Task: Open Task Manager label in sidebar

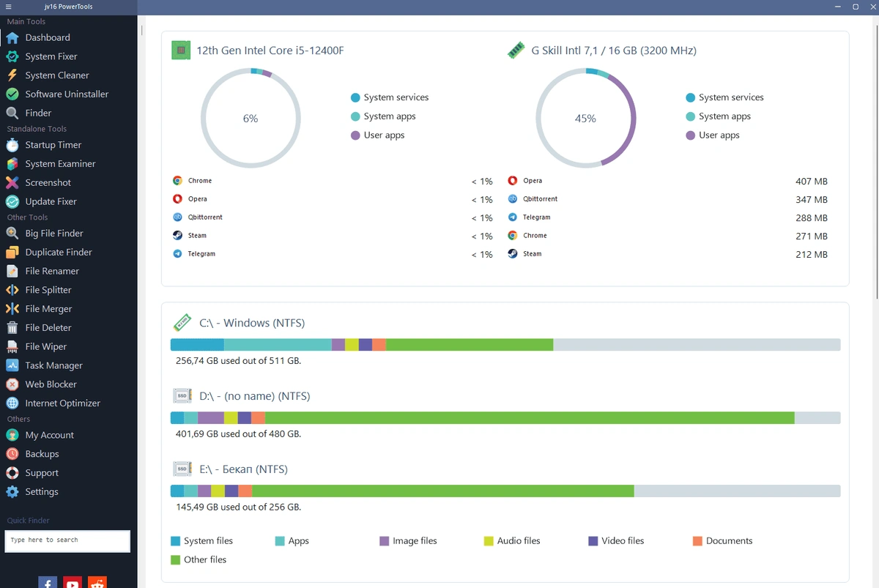Action: click(x=54, y=365)
